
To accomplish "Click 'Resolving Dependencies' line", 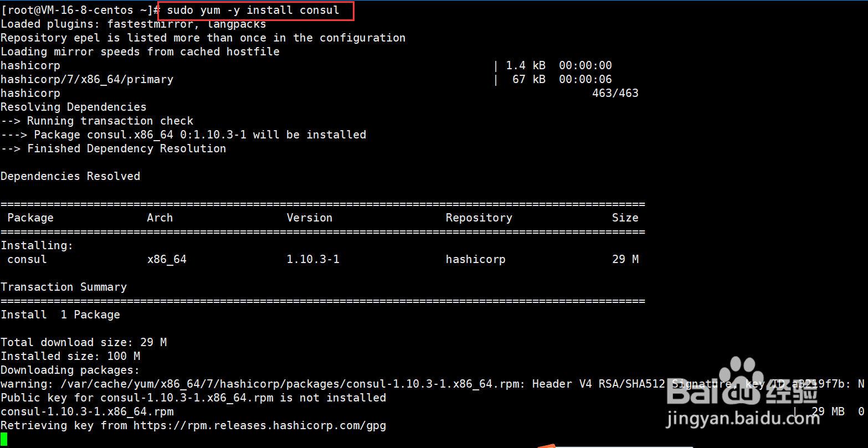I will [74, 107].
